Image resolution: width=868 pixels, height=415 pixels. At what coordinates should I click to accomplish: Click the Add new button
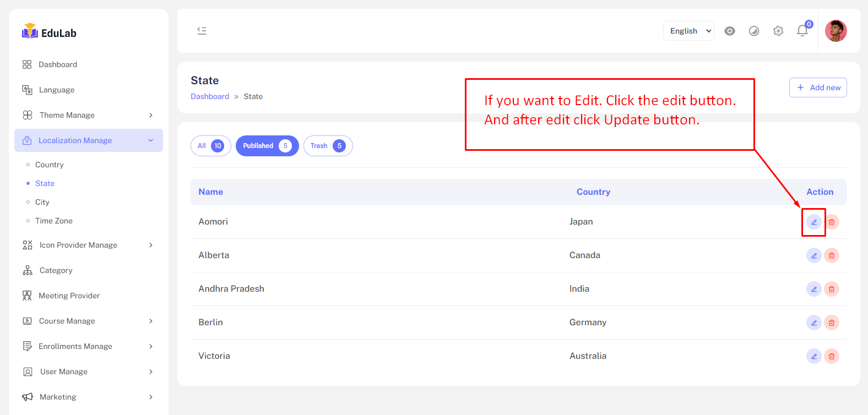pos(818,88)
